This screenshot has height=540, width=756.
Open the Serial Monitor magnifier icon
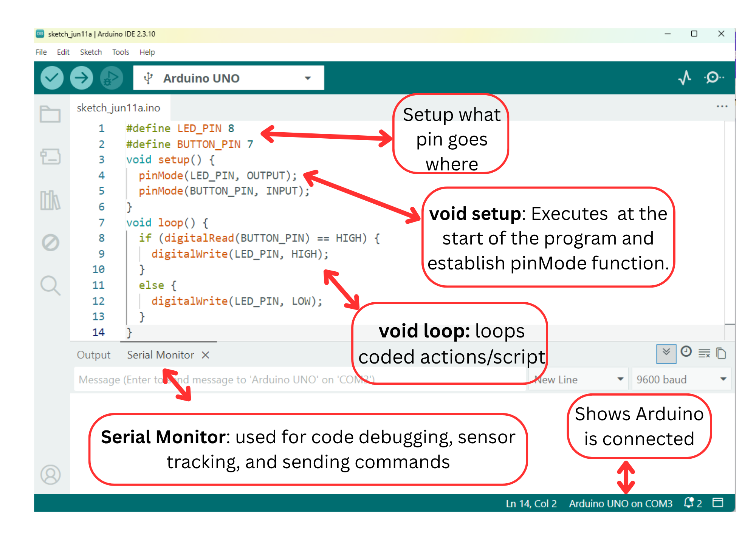[714, 78]
